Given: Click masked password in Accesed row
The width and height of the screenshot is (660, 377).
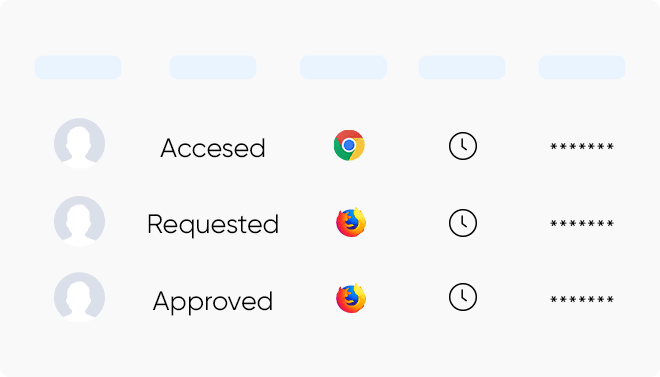Looking at the screenshot, I should tap(582, 146).
